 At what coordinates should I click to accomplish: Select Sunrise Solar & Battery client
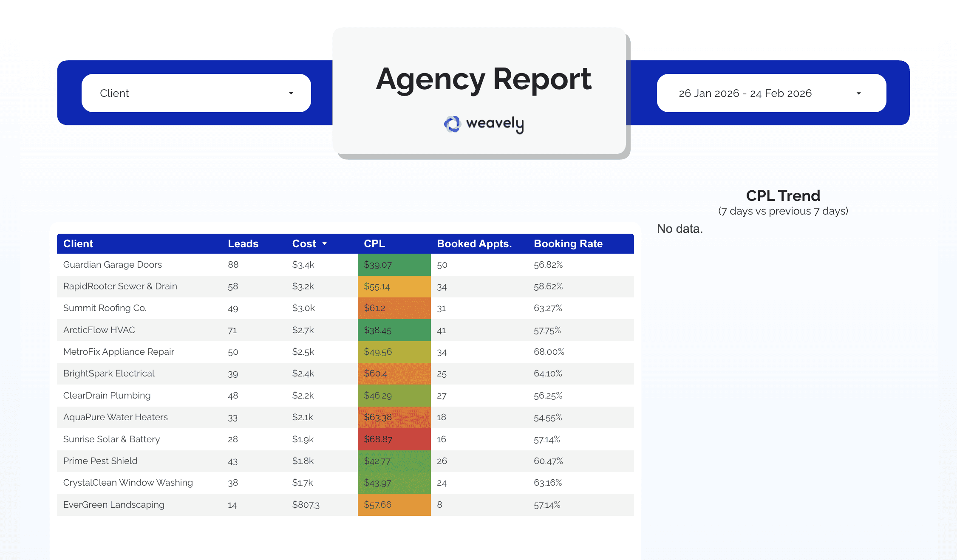tap(111, 439)
